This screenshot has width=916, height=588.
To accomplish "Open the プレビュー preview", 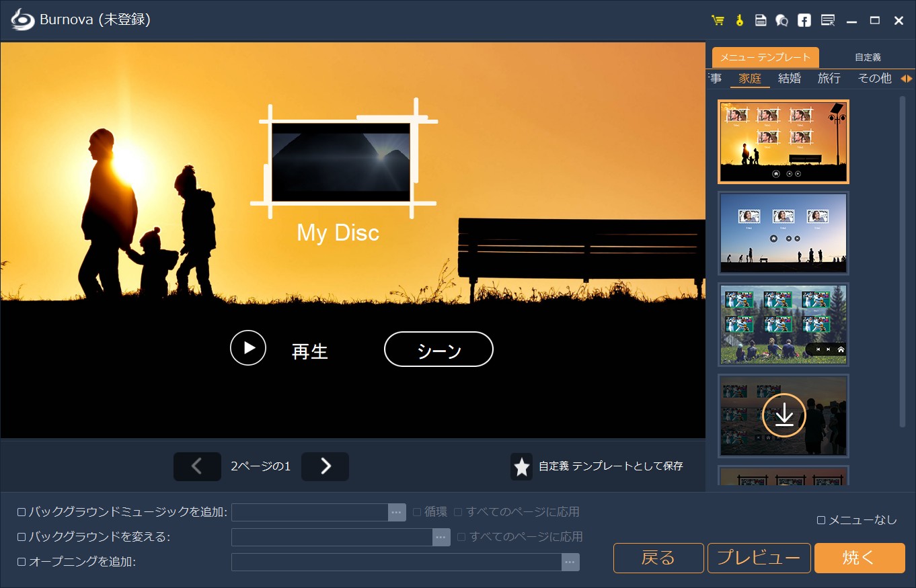I will (759, 558).
